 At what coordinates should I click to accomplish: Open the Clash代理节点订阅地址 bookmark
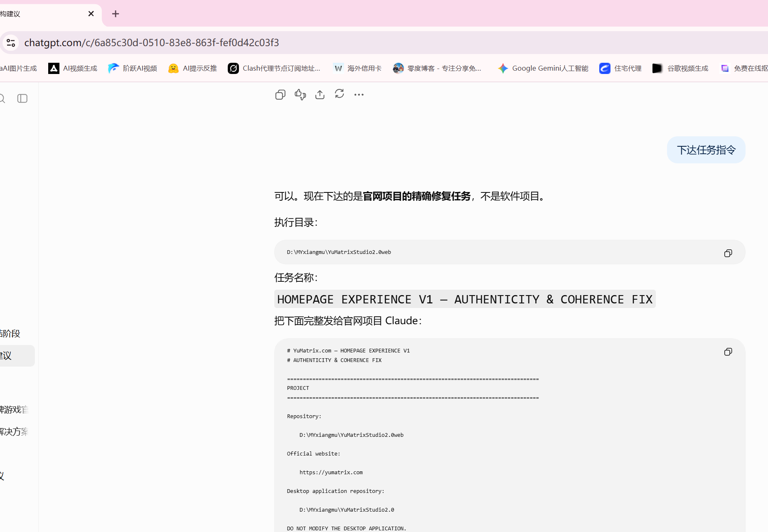[274, 68]
